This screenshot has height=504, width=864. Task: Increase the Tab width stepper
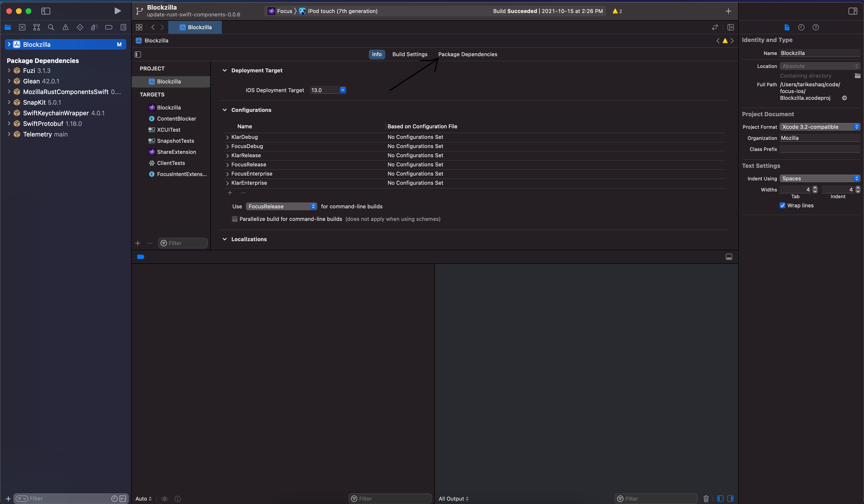coord(815,188)
